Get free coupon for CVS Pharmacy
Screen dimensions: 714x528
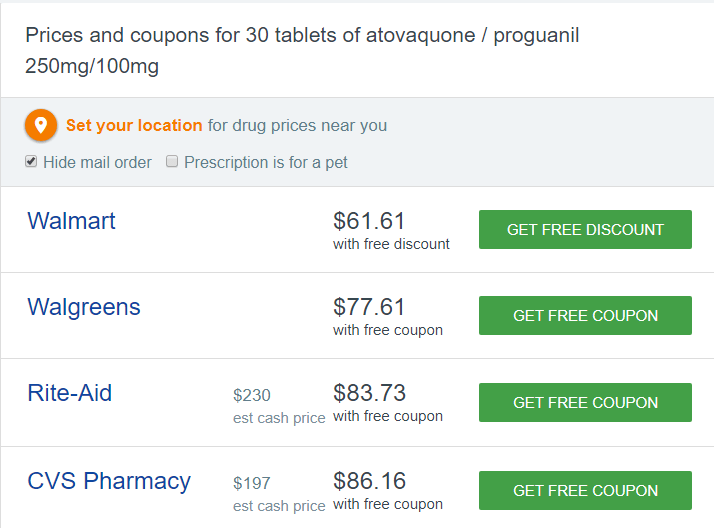(585, 490)
